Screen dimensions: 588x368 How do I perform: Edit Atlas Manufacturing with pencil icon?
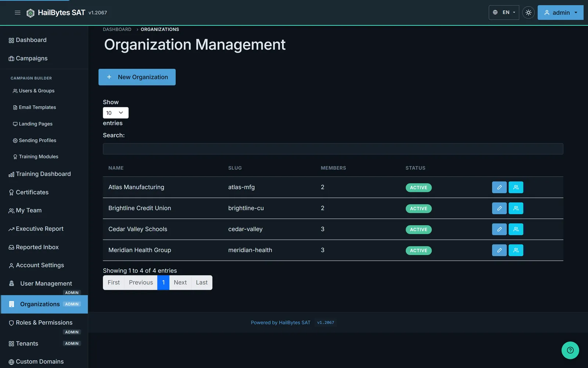pos(499,187)
